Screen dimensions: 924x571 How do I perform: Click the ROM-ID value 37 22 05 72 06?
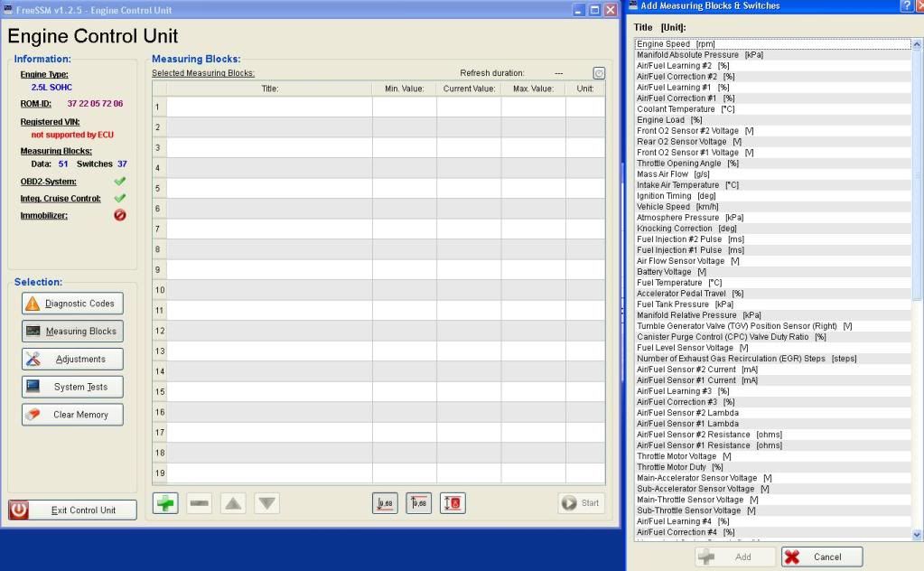tap(95, 104)
